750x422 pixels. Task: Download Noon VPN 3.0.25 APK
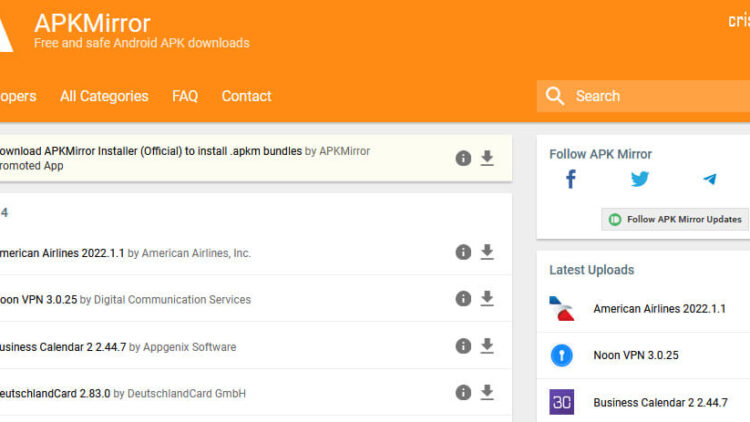pos(487,298)
